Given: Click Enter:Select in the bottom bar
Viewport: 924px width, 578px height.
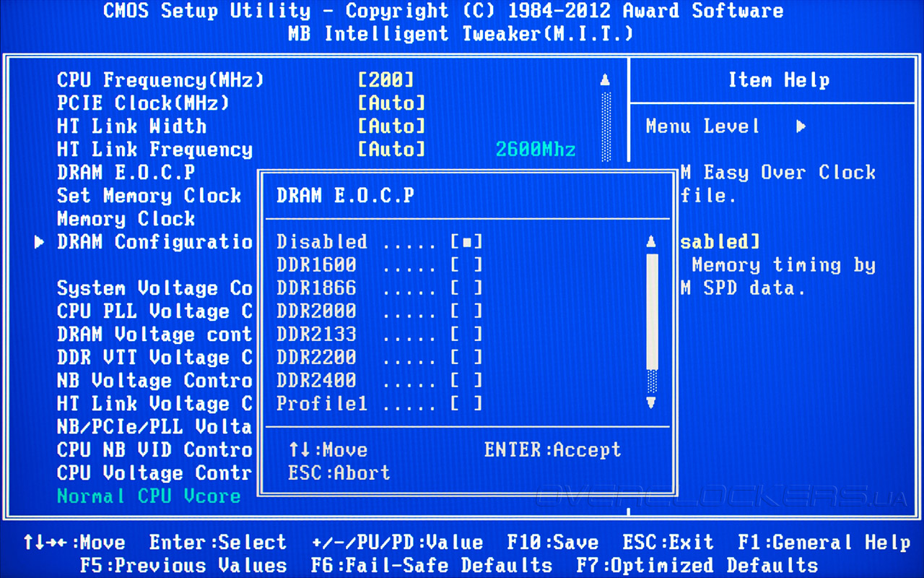Looking at the screenshot, I should click(x=218, y=543).
